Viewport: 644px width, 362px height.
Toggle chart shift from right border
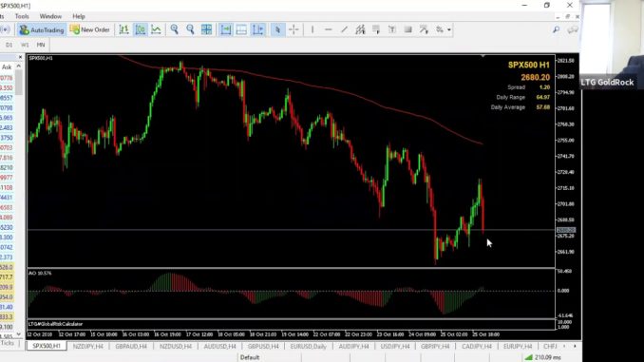tap(241, 29)
